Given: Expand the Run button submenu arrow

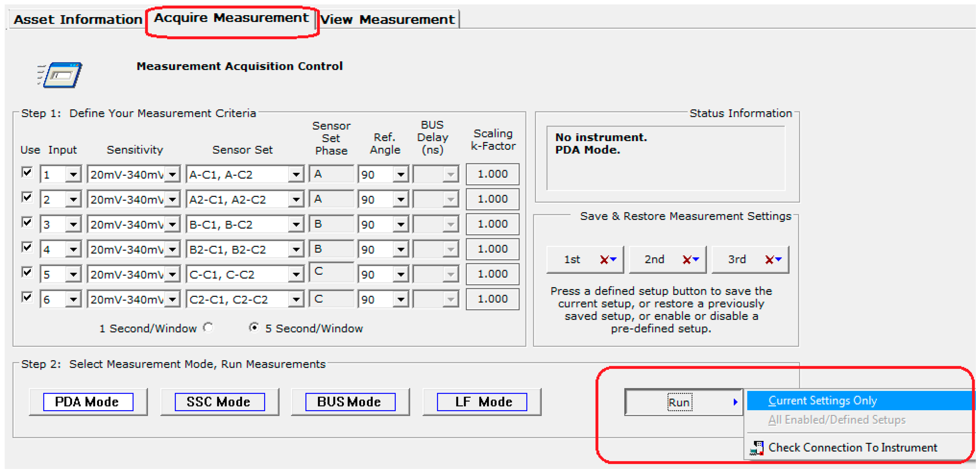Looking at the screenshot, I should click(x=735, y=402).
